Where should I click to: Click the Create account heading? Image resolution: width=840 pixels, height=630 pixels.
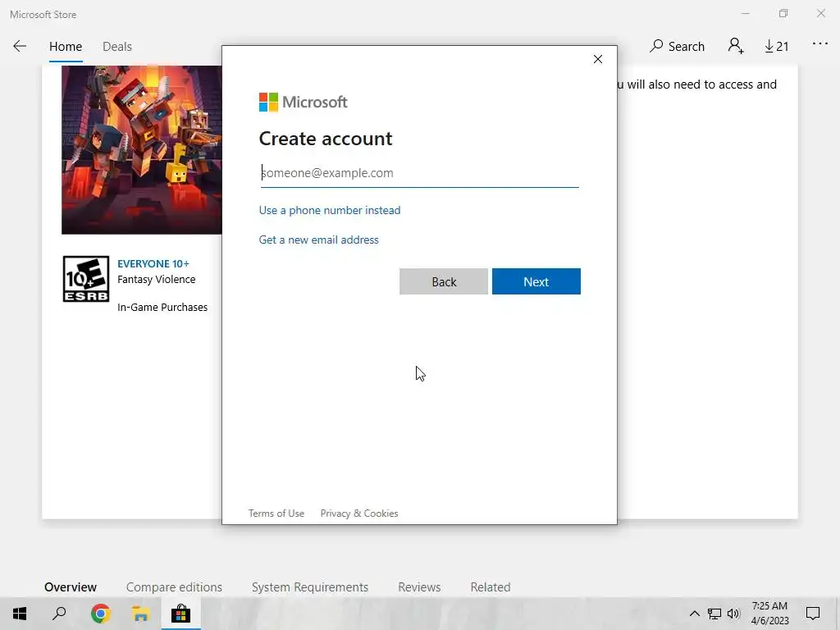[x=326, y=139]
